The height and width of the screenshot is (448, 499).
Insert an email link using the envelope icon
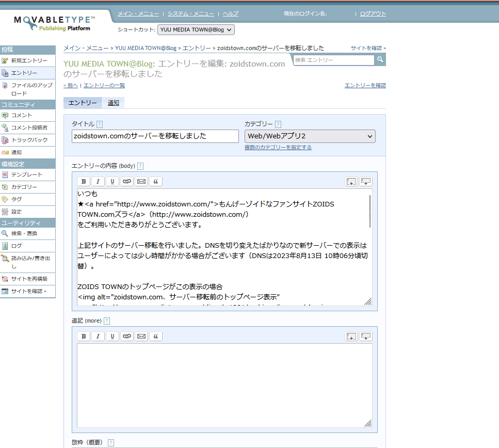tap(141, 181)
